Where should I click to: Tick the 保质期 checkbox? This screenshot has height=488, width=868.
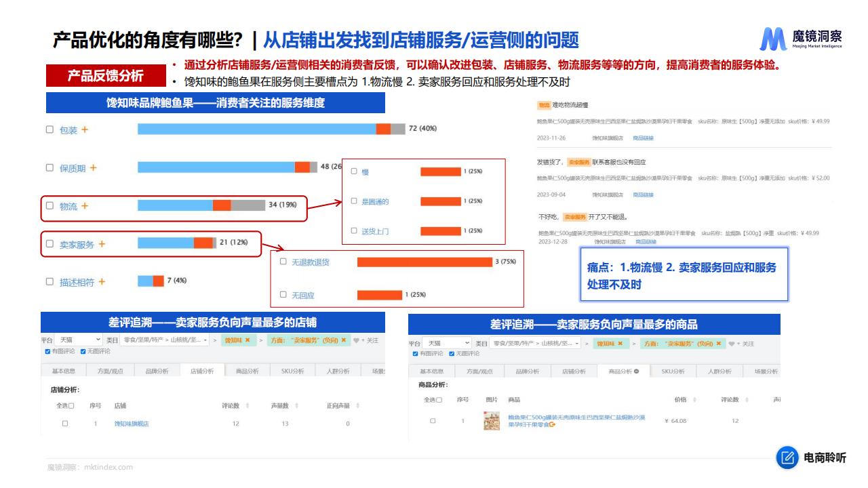50,167
